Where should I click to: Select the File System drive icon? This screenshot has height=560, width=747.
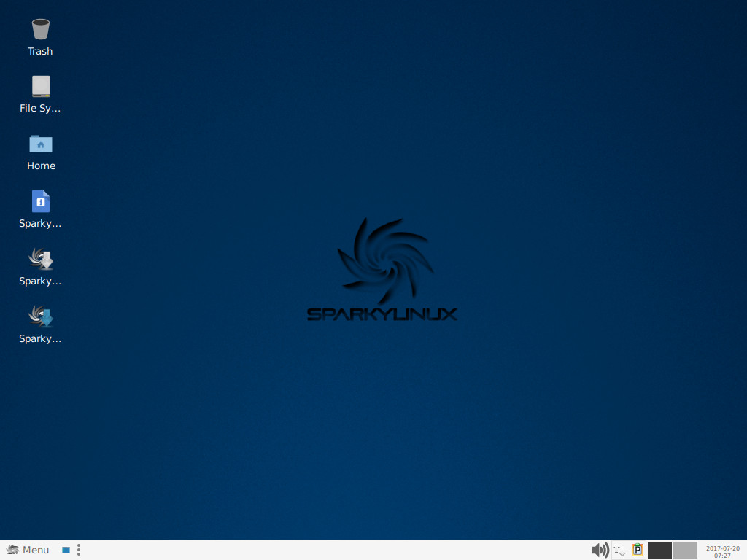[41, 86]
